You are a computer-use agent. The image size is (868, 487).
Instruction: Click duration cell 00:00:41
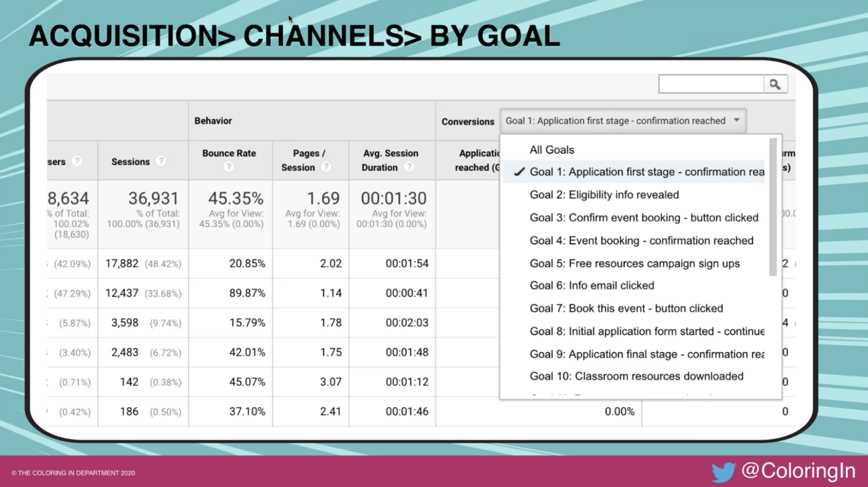(407, 293)
